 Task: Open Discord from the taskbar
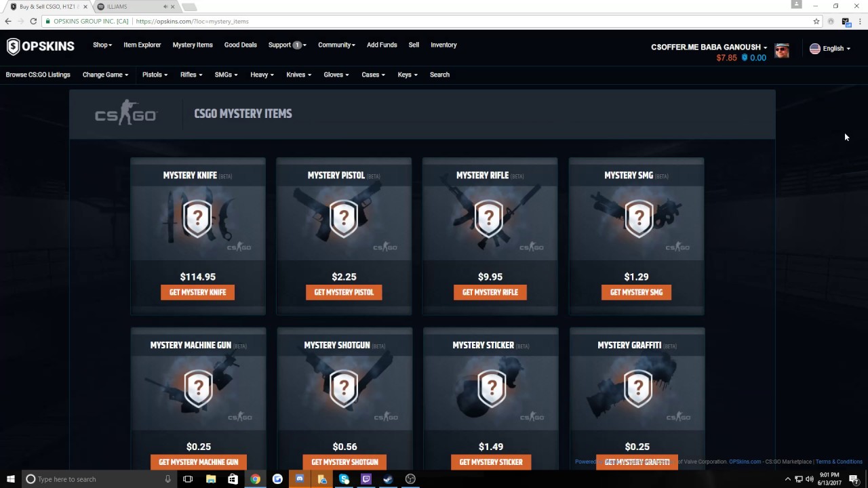click(x=300, y=479)
